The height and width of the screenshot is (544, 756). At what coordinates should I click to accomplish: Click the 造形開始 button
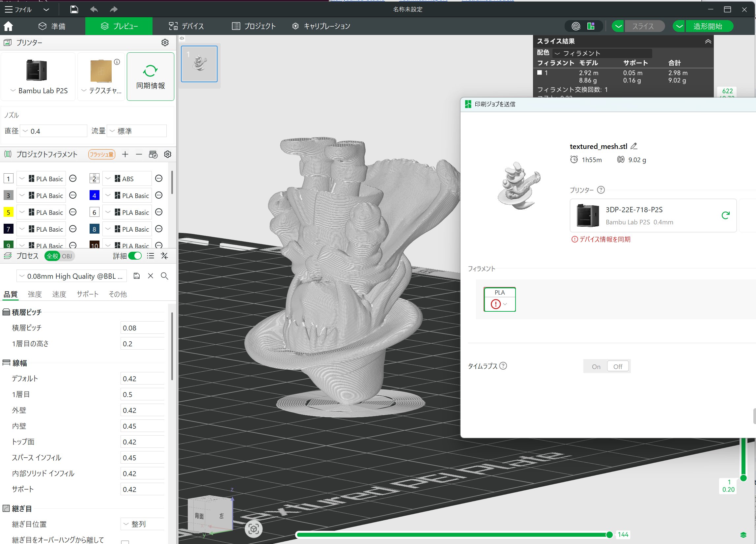pyautogui.click(x=709, y=26)
